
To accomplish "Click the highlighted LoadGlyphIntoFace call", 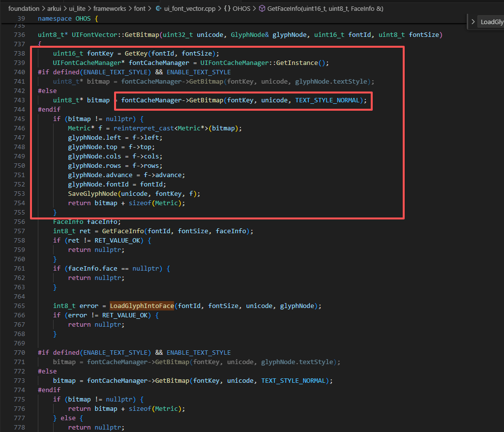I will tap(142, 306).
